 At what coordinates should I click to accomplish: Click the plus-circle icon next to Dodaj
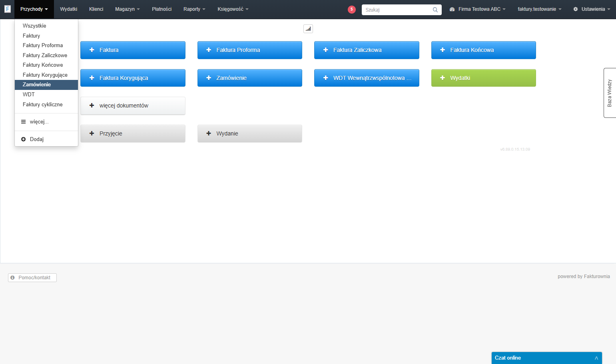[x=24, y=139]
